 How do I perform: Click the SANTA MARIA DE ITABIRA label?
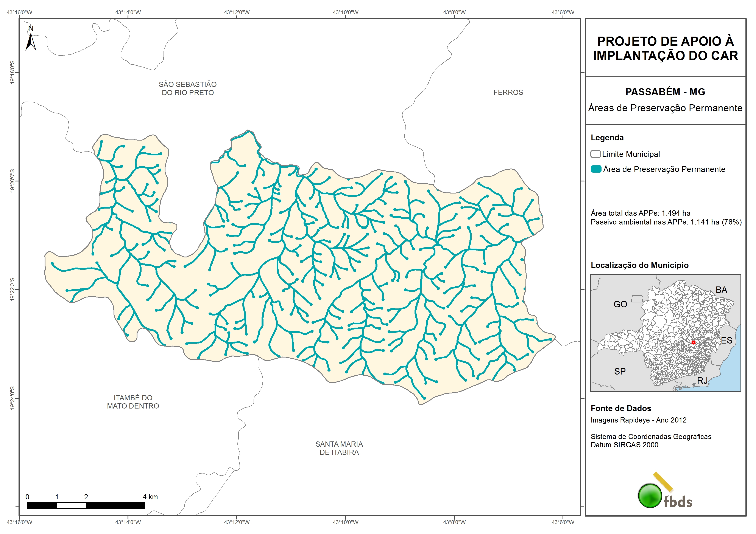coord(339,448)
